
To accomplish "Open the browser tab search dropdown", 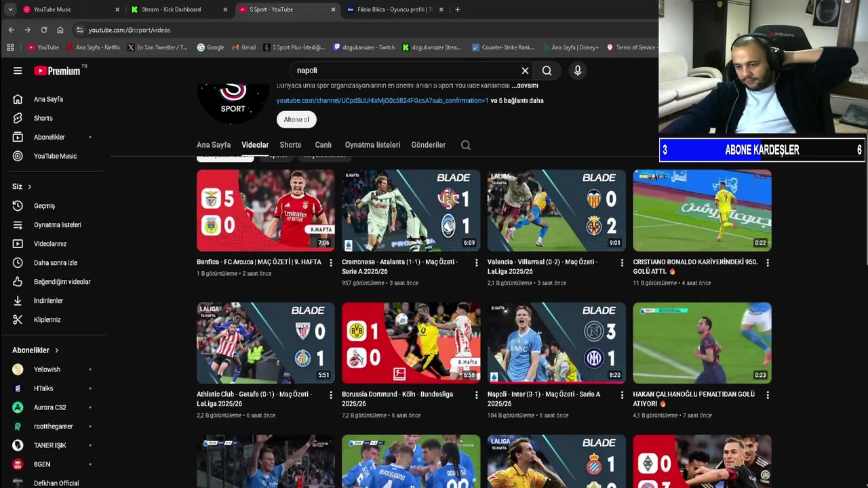I will coord(9,9).
